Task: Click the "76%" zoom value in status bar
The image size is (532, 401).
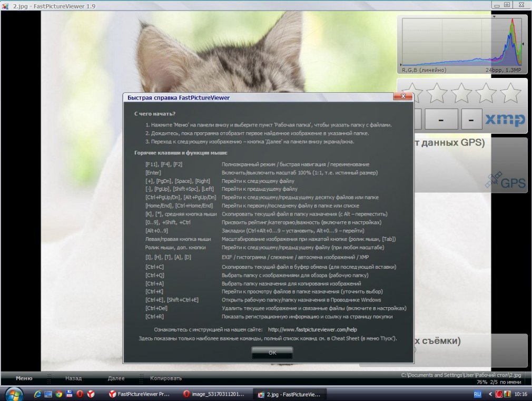Action: [482, 382]
